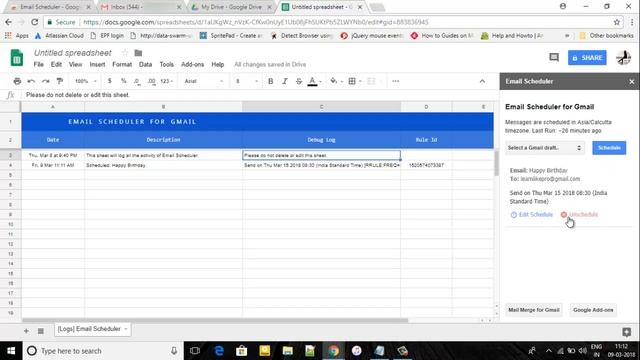Click the Print icon in toolbar

[17, 81]
